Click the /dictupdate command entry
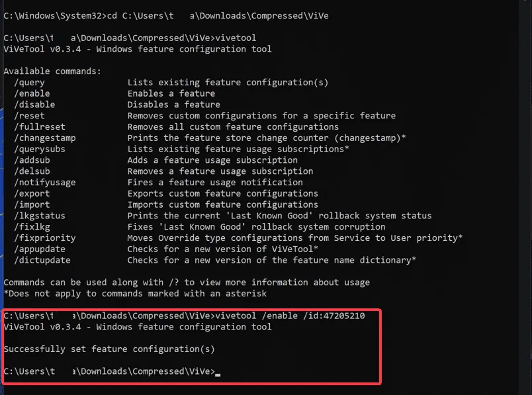 (x=45, y=260)
